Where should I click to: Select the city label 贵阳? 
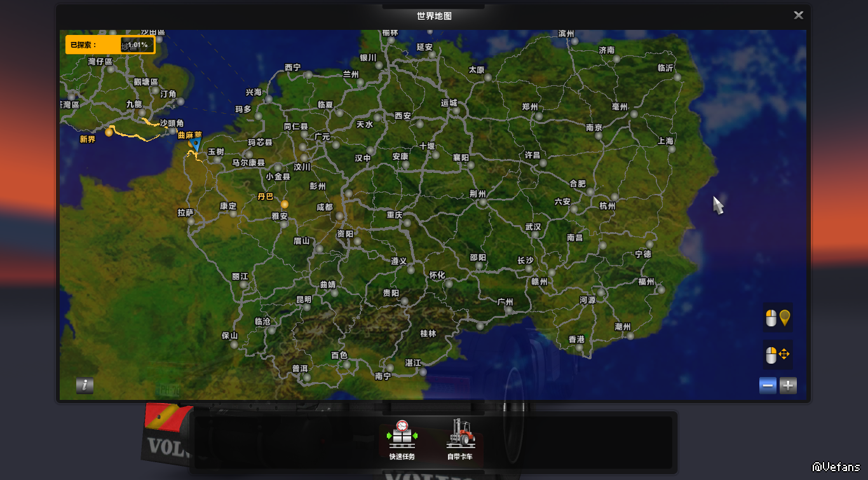coord(391,293)
